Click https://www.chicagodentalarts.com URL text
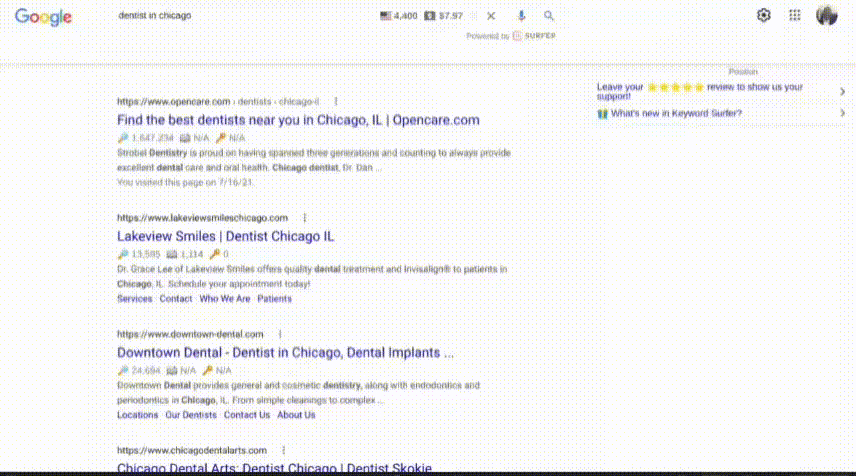Image resolution: width=856 pixels, height=476 pixels. [192, 450]
